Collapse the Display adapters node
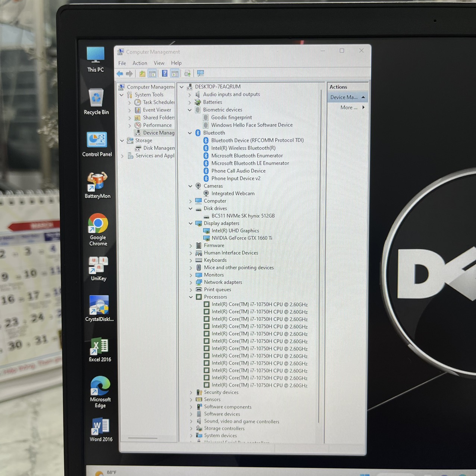 tap(191, 223)
